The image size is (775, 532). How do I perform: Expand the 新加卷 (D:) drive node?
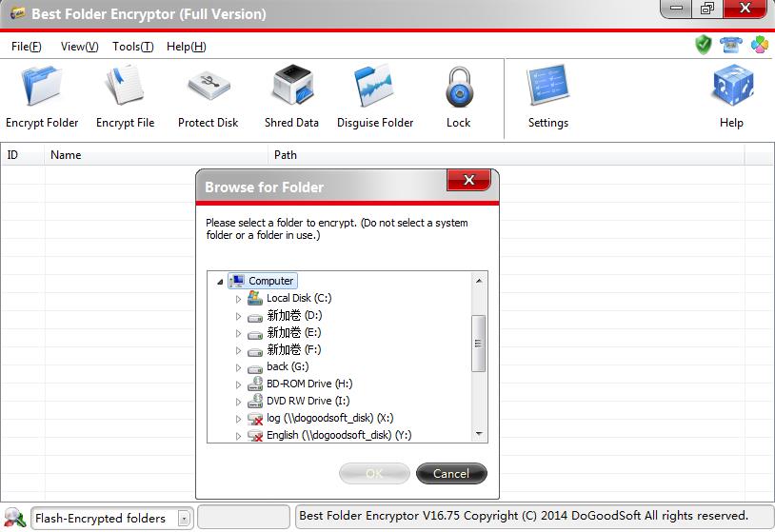(x=238, y=316)
